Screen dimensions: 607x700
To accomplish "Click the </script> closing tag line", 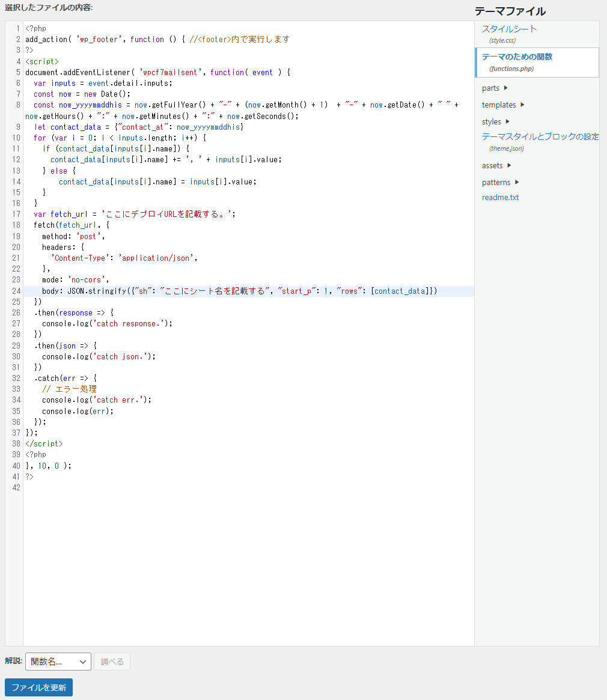I will pos(44,444).
